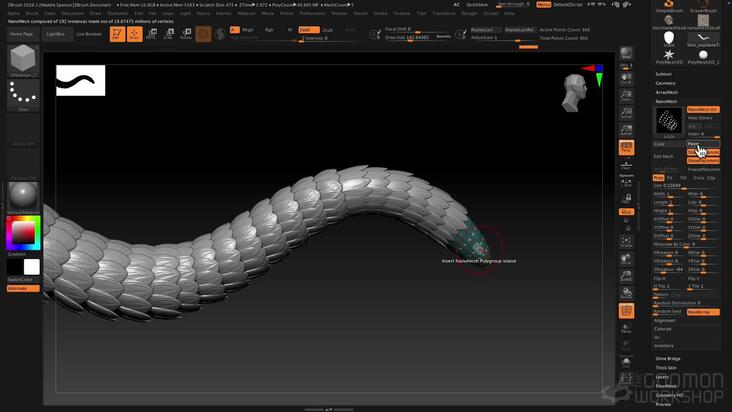
Task: Open the Texture menu
Action: (402, 14)
